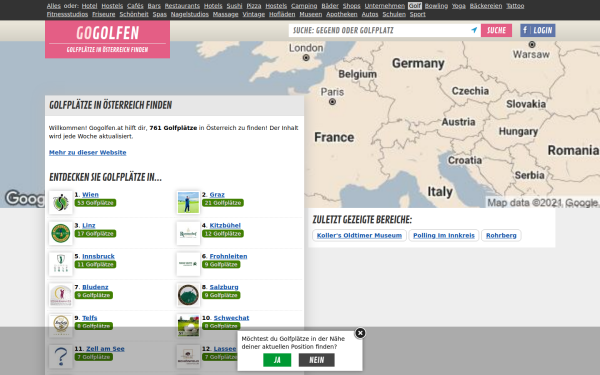Open recently viewed Koller's Oldtimer Museum

(359, 235)
